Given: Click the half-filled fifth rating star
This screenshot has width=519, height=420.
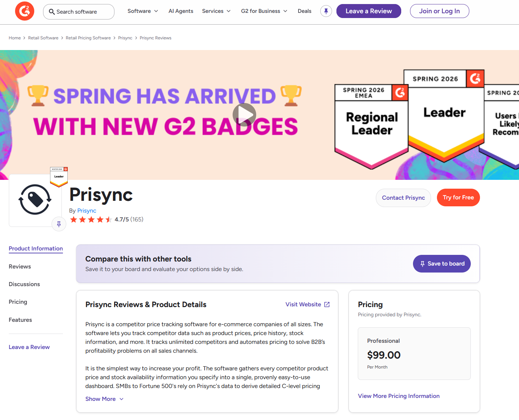Looking at the screenshot, I should [x=109, y=219].
